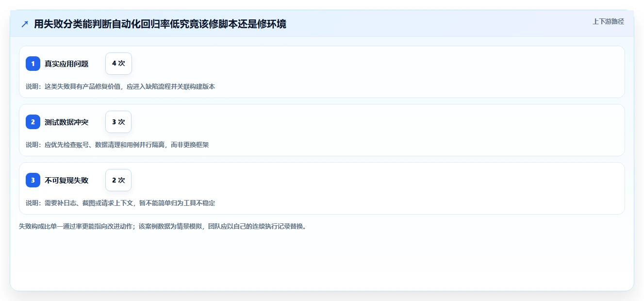
Task: Click the note about 补日志、截图或请求上下文
Action: pyautogui.click(x=120, y=203)
